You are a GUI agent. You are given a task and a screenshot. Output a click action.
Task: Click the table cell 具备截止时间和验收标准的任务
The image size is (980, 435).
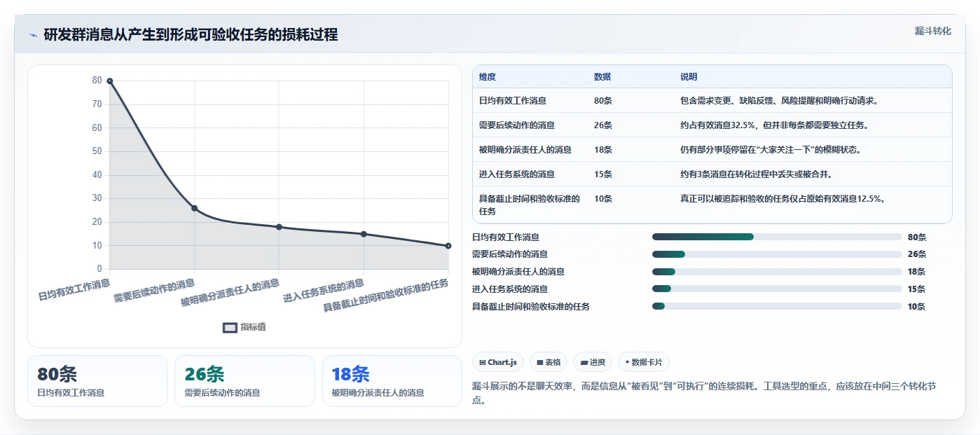coord(530,205)
